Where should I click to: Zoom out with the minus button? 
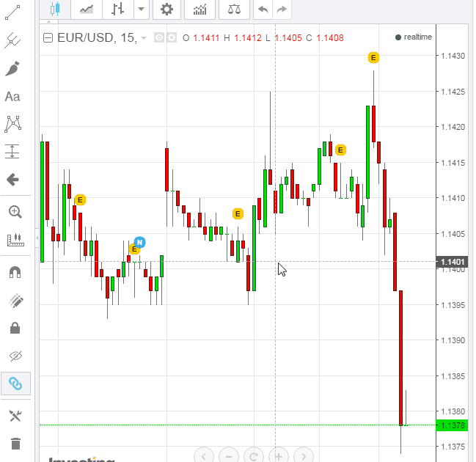click(229, 455)
